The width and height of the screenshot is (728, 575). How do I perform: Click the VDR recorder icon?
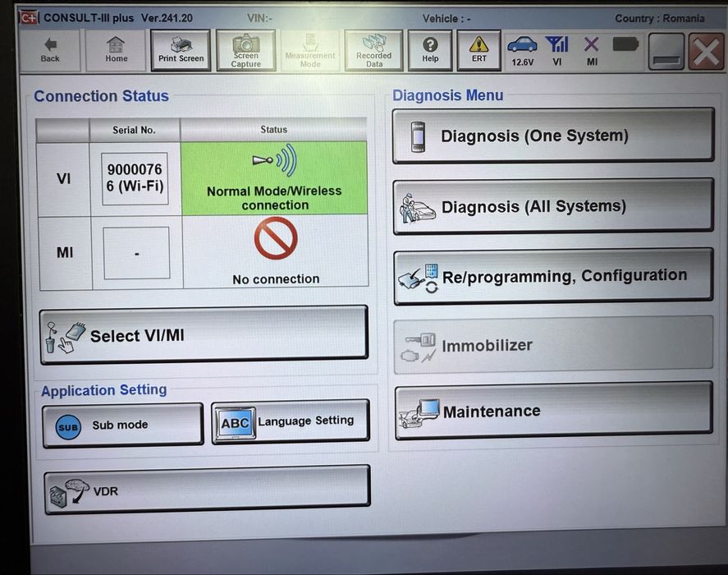(69, 492)
